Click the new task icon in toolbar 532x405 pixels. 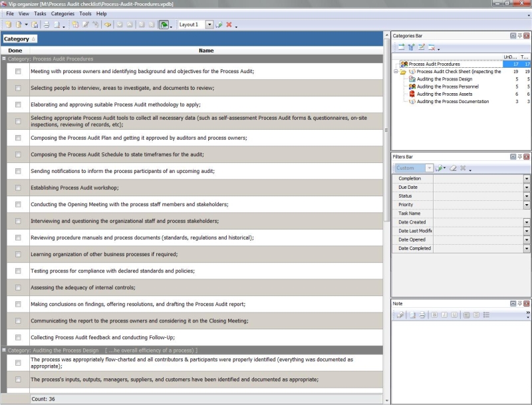[x=75, y=25]
